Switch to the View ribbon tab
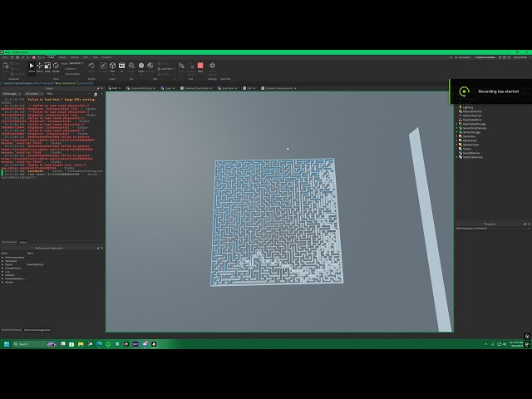Viewport: 532px width, 399px height. coord(96,57)
